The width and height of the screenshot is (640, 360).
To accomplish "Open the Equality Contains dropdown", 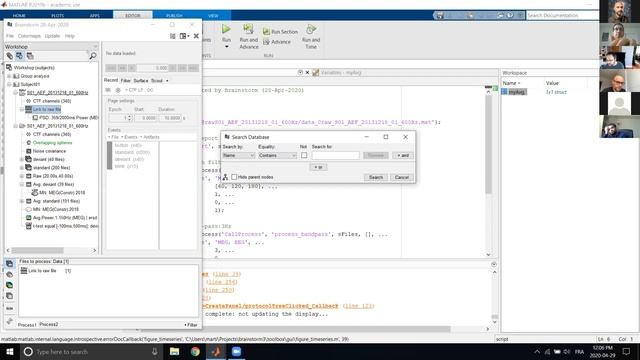I will point(278,155).
